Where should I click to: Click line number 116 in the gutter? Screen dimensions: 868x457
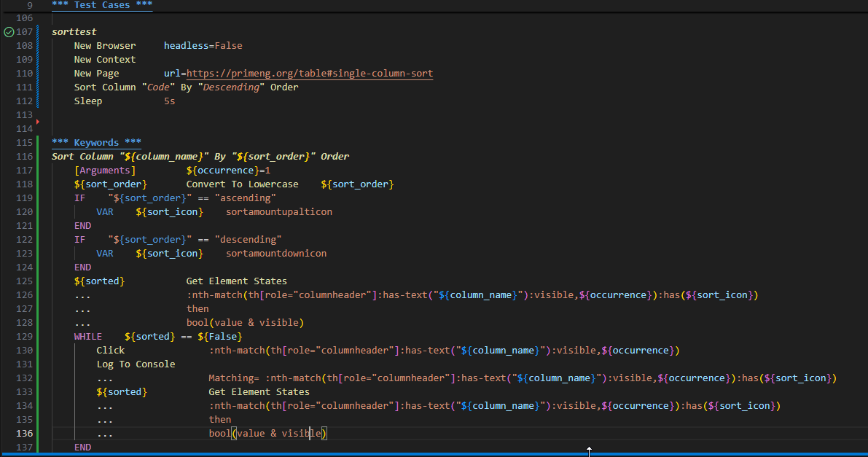click(24, 157)
